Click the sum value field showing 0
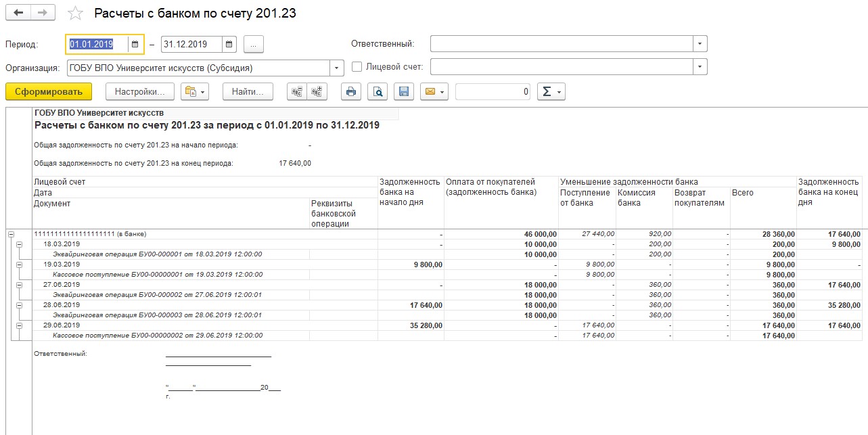The height and width of the screenshot is (435, 868). [x=493, y=91]
